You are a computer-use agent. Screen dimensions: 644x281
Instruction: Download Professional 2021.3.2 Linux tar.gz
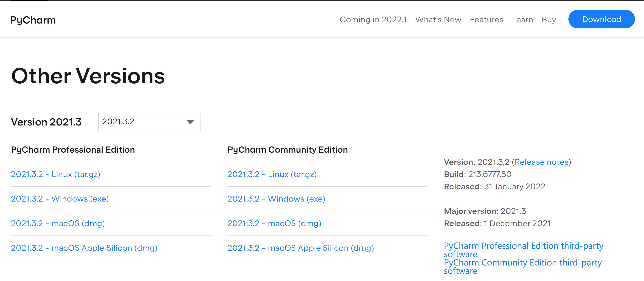pos(55,174)
